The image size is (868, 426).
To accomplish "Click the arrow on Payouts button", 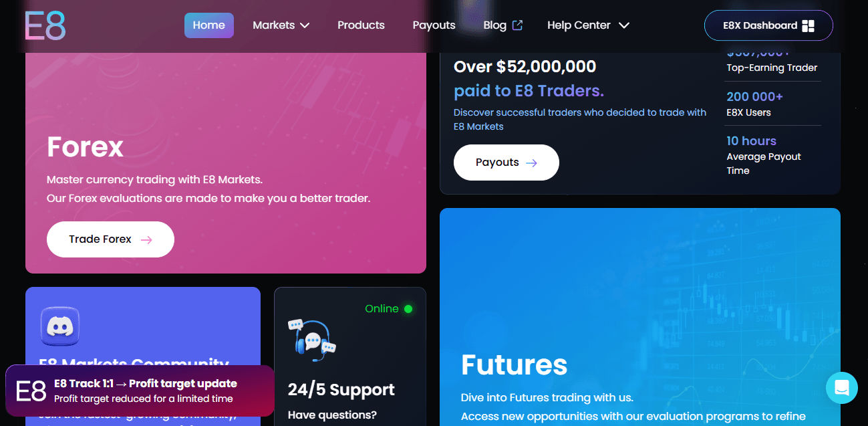I will (x=531, y=163).
